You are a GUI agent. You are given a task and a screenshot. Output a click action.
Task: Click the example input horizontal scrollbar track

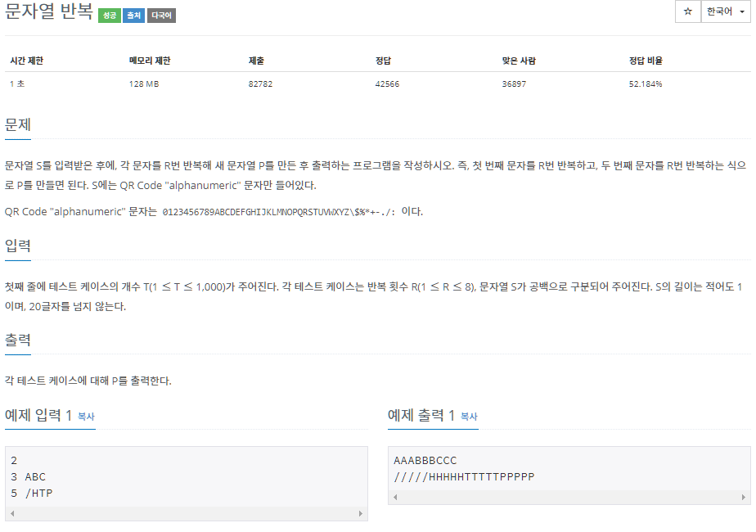pos(187,514)
